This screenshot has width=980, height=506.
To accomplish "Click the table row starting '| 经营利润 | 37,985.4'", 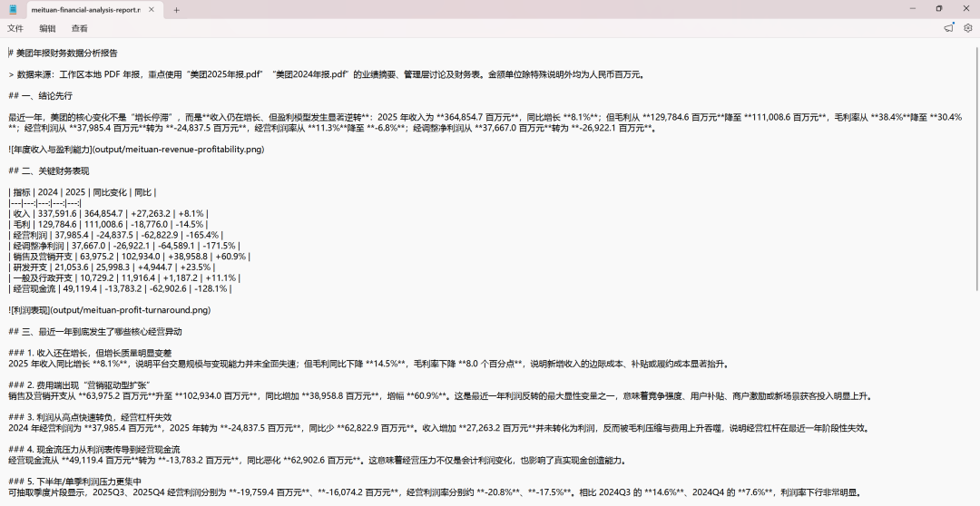I will pyautogui.click(x=115, y=235).
